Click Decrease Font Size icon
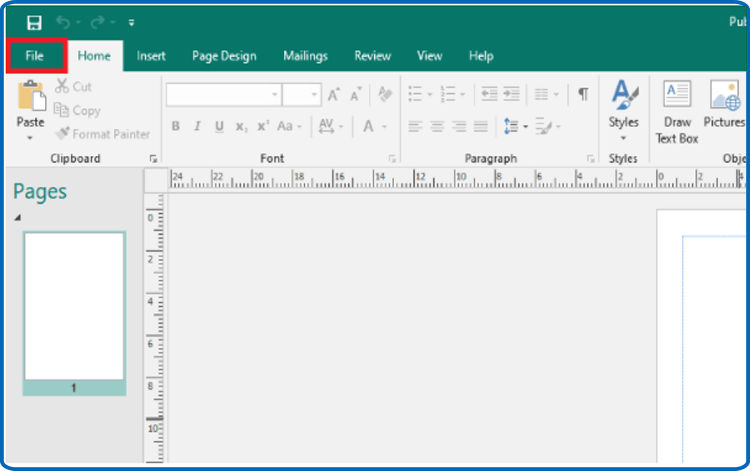The image size is (750, 471). point(356,95)
